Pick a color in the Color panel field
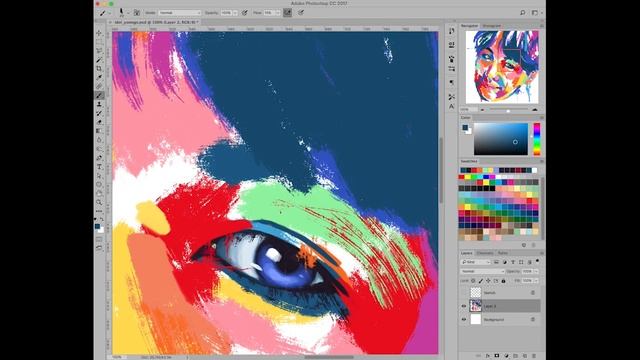This screenshot has width=640, height=360. tap(501, 139)
